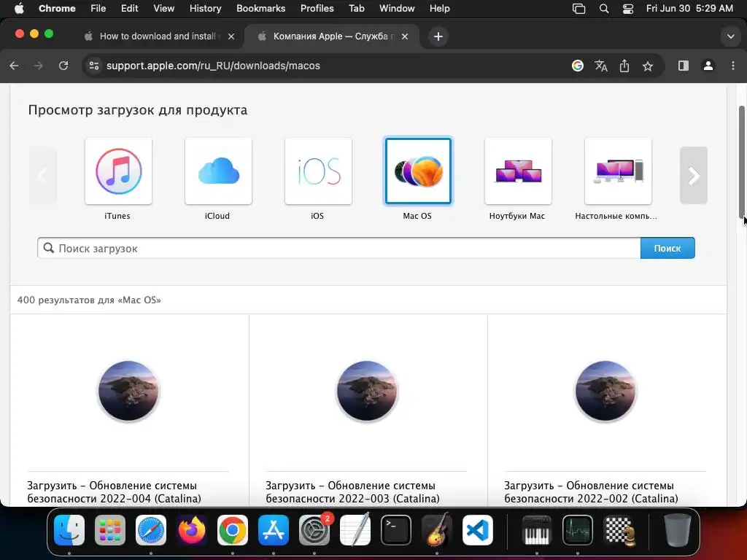The image size is (747, 560).
Task: Close the How to download and install tab
Action: point(231,36)
